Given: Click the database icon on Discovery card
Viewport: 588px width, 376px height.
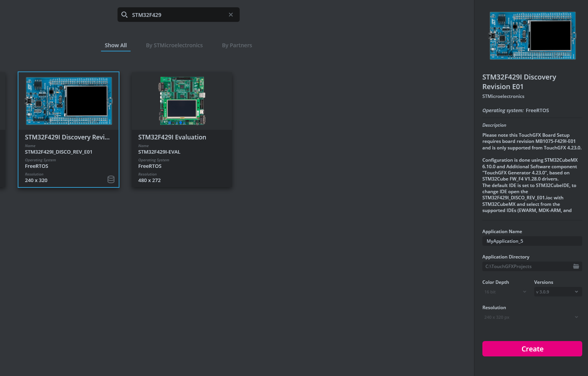Looking at the screenshot, I should 111,179.
